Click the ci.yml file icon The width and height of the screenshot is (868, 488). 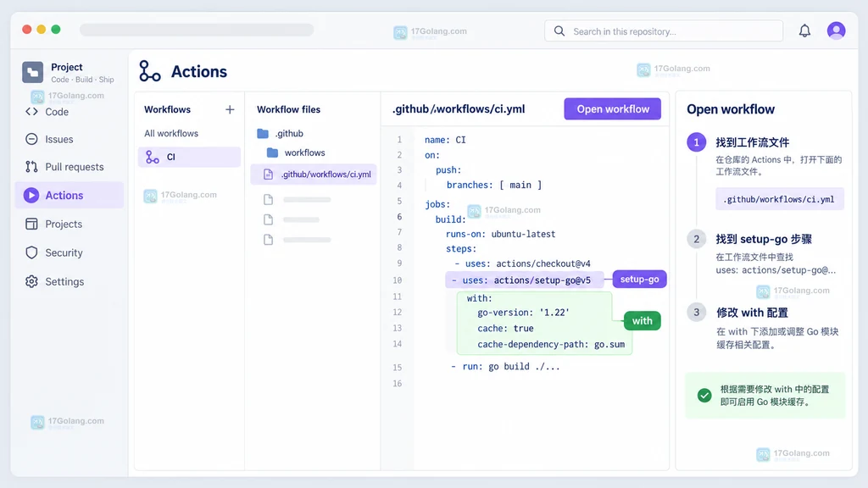click(268, 175)
